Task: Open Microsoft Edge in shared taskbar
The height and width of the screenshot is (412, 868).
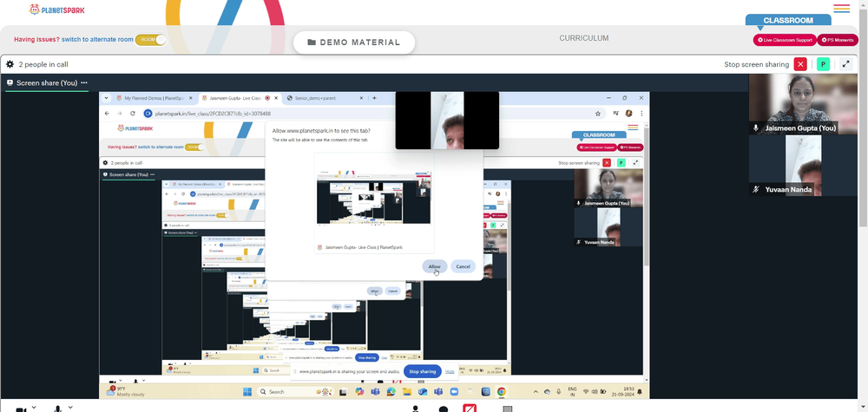Action: click(x=391, y=391)
